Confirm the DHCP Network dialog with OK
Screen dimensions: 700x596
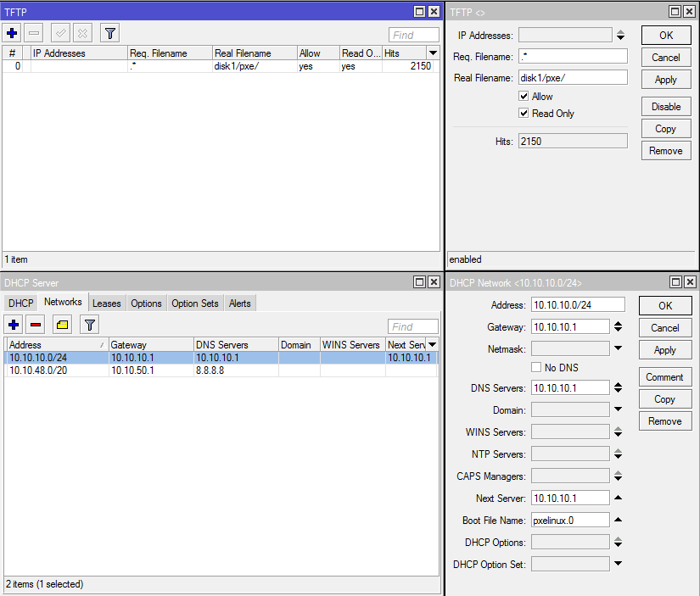(x=665, y=305)
